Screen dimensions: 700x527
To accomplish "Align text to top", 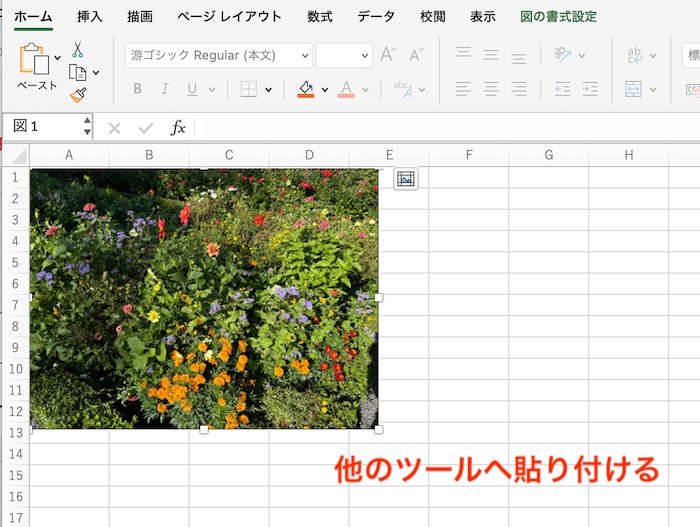I will 463,52.
